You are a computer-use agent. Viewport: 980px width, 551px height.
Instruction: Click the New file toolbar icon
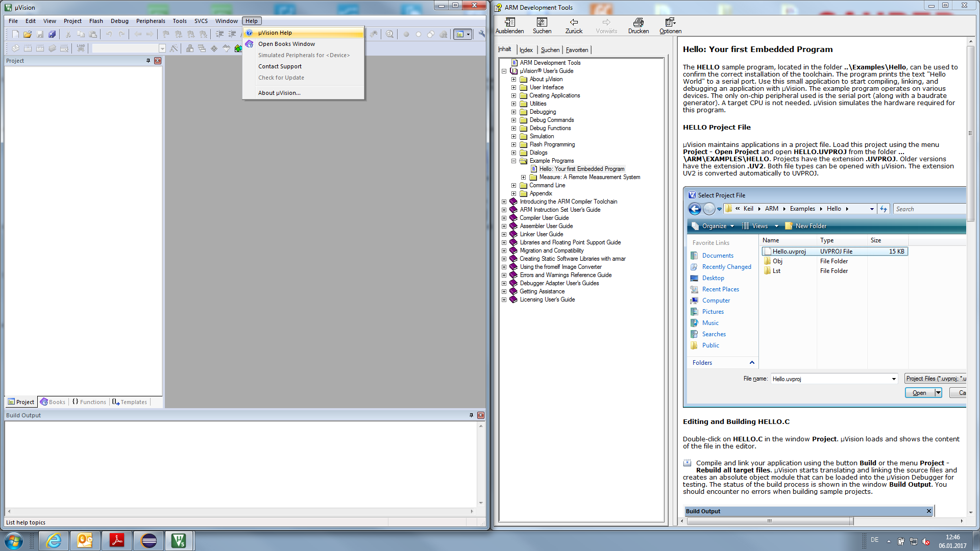[15, 34]
